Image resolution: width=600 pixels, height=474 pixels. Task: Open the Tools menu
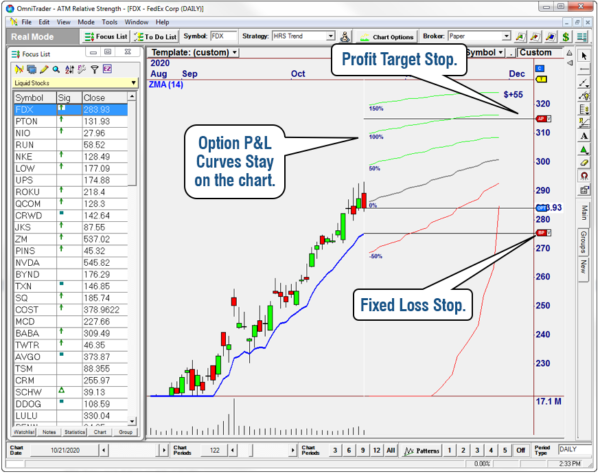(109, 21)
